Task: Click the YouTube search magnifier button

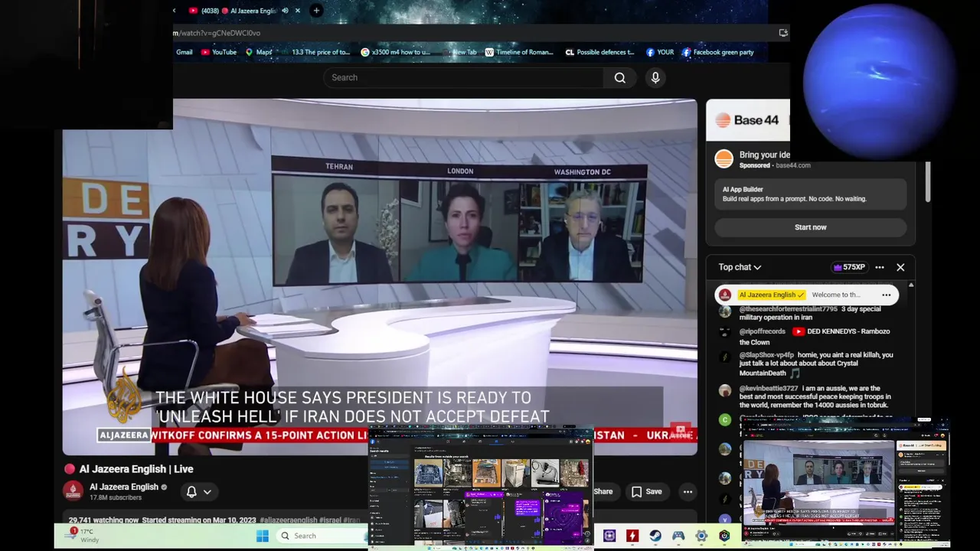Action: click(620, 77)
